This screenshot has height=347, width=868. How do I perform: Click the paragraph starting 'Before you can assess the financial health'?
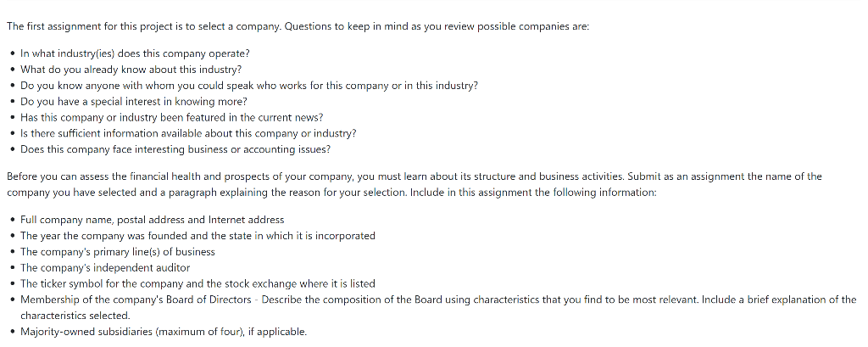click(x=414, y=185)
